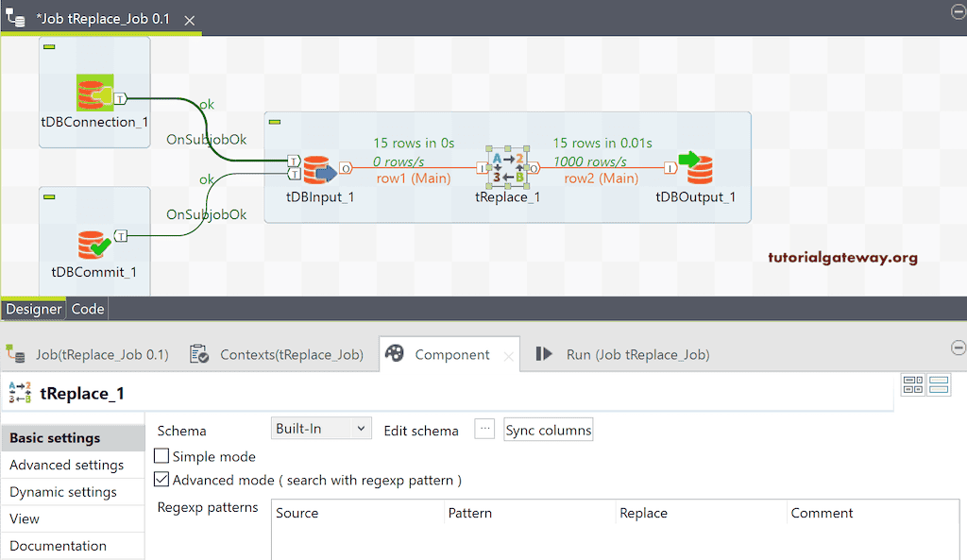Click the Sync columns button
The height and width of the screenshot is (560, 967).
point(548,429)
